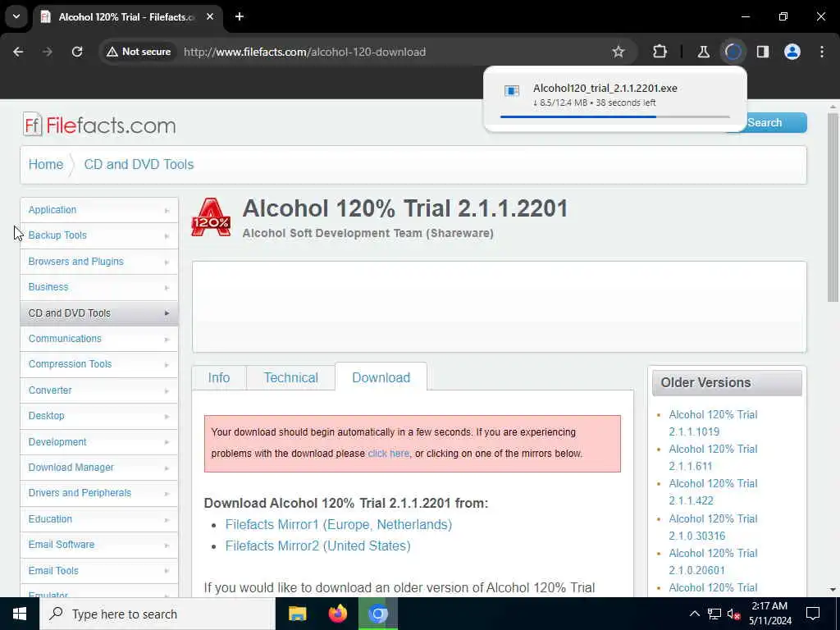Screen dimensions: 840x630
Task: Open Backup Tools category
Action: (99, 235)
